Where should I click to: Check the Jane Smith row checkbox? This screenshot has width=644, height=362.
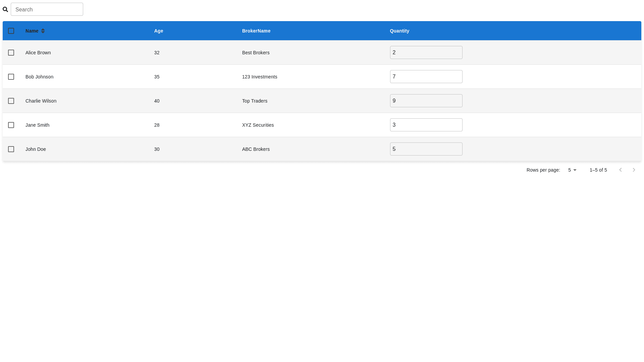[11, 125]
